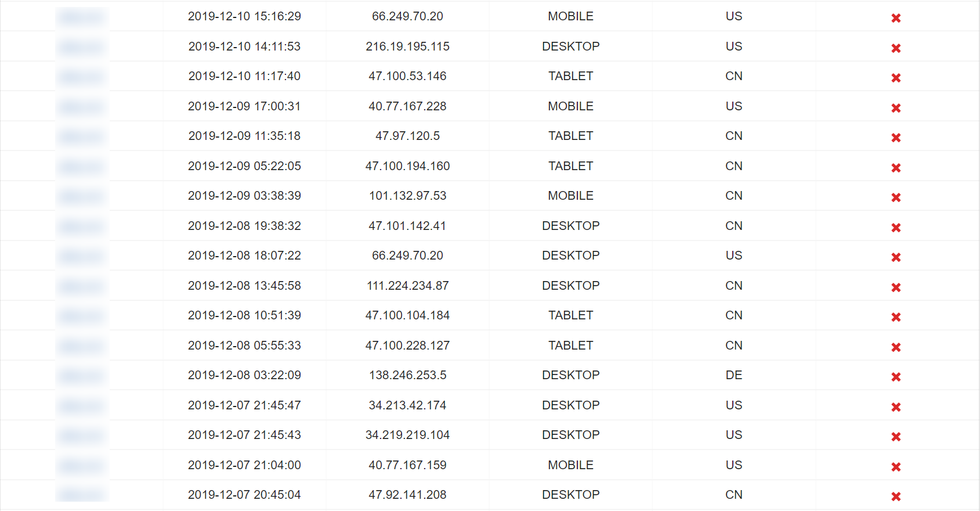
Task: Delete the entry logged at 2019-12-10 15:16:29
Action: coord(896,18)
